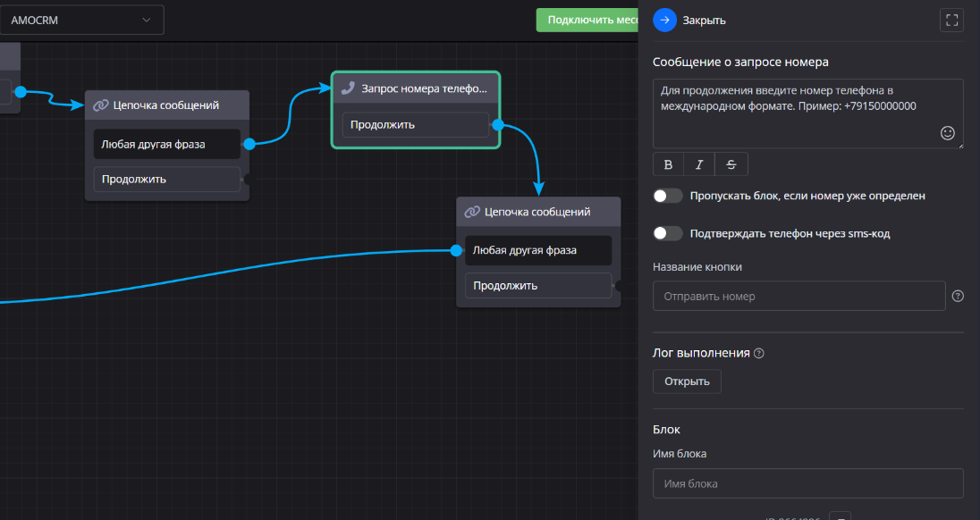
Task: Enable Пропускать блок, если номер уже определен
Action: (x=668, y=196)
